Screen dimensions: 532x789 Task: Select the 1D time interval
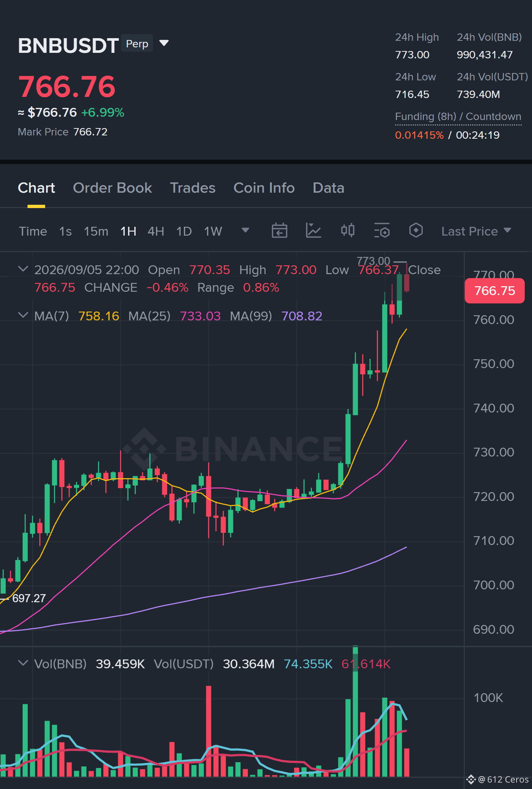pos(184,231)
